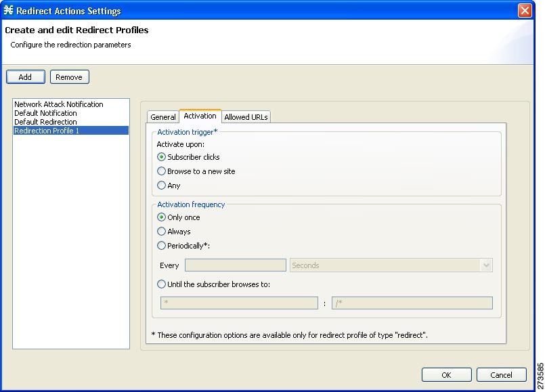545x392 pixels.
Task: Click the Activation tab
Action: click(200, 116)
